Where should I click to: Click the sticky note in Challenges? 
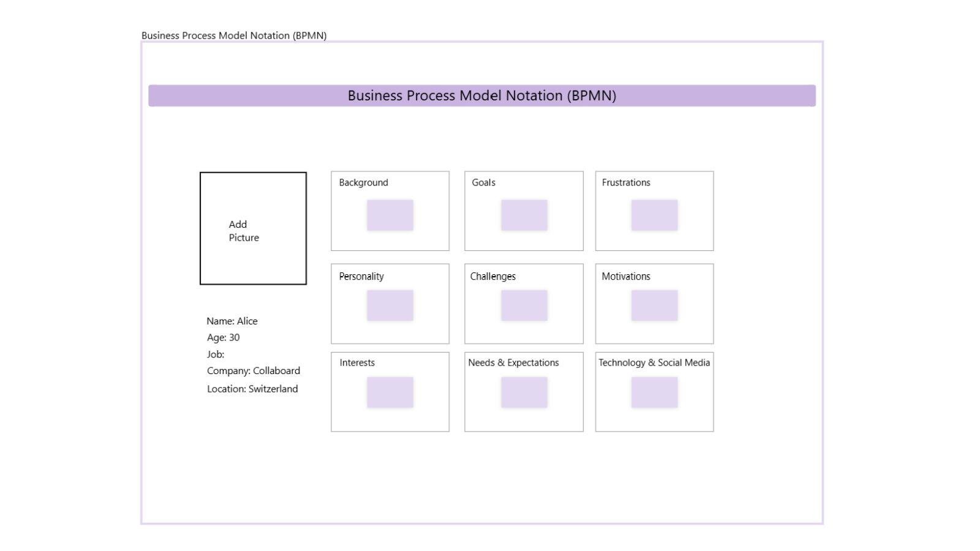(524, 305)
